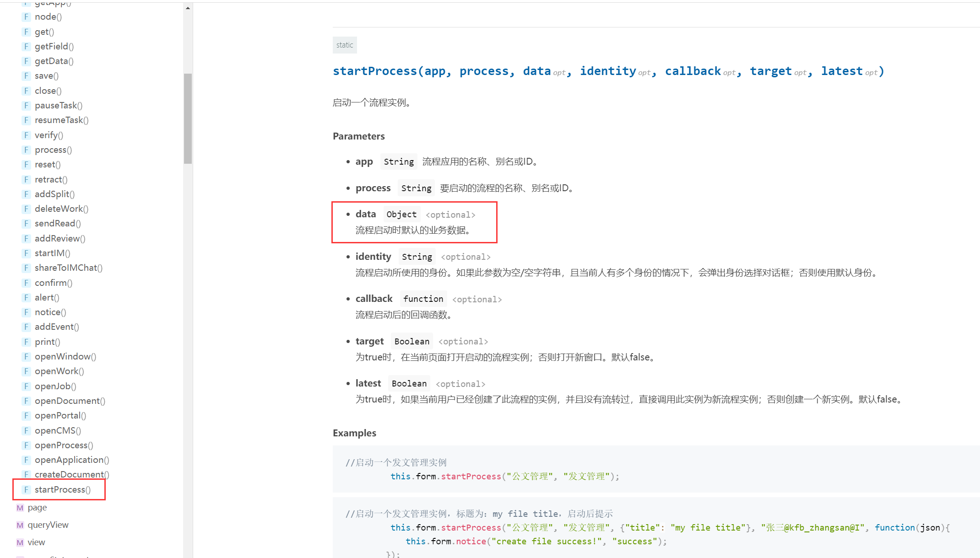980x558 pixels.
Task: Click the F icon next to notice()
Action: pos(26,312)
